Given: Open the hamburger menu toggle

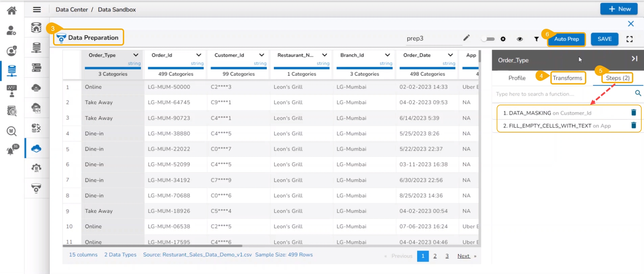Looking at the screenshot, I should pyautogui.click(x=37, y=10).
